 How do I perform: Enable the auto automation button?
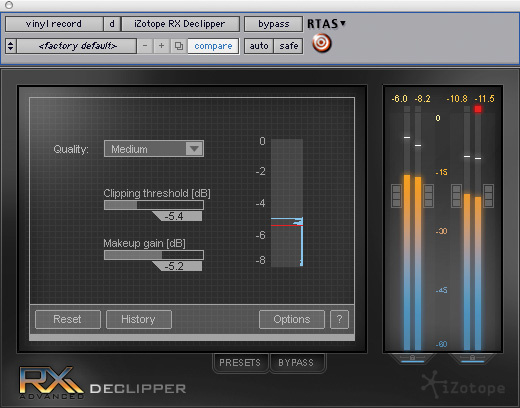(259, 46)
